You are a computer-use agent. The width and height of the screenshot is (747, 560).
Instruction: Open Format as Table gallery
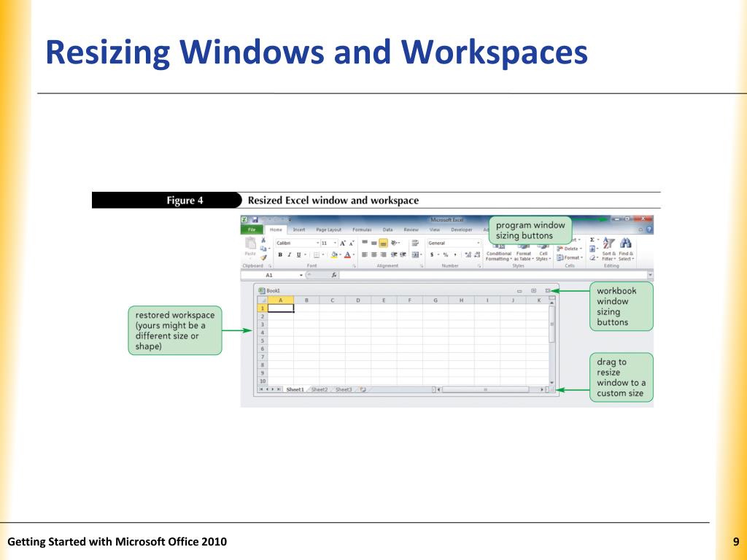click(x=524, y=252)
